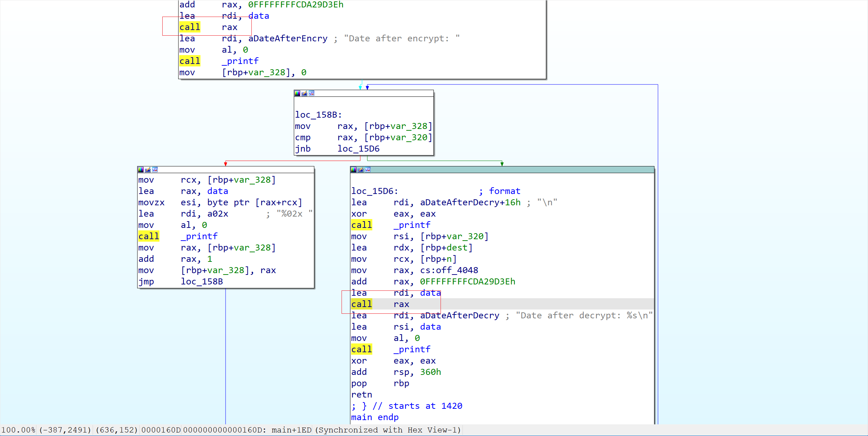Click 'add rax, 1' instruction

pos(175,259)
